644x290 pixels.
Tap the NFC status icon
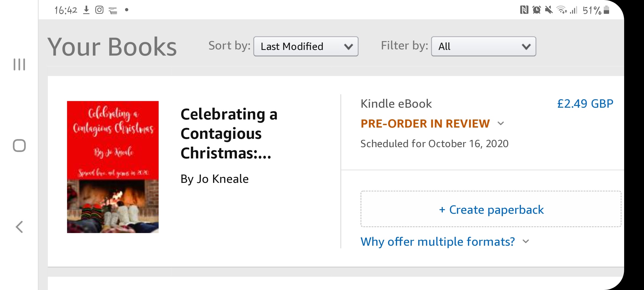(524, 10)
